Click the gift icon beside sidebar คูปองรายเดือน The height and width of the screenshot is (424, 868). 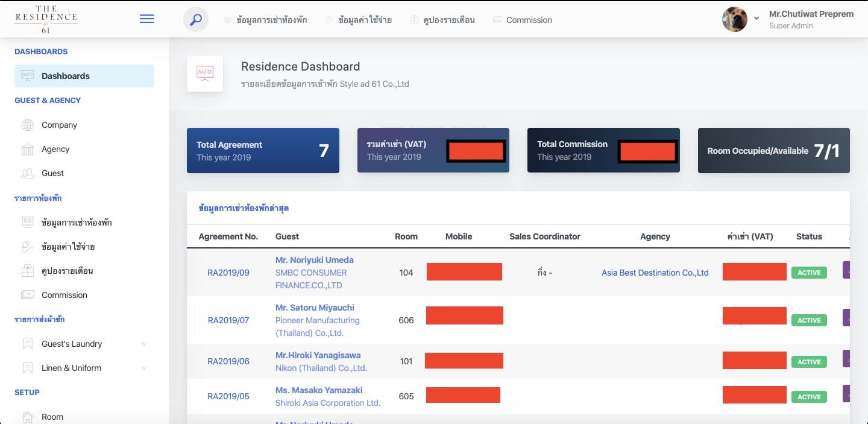tap(28, 271)
